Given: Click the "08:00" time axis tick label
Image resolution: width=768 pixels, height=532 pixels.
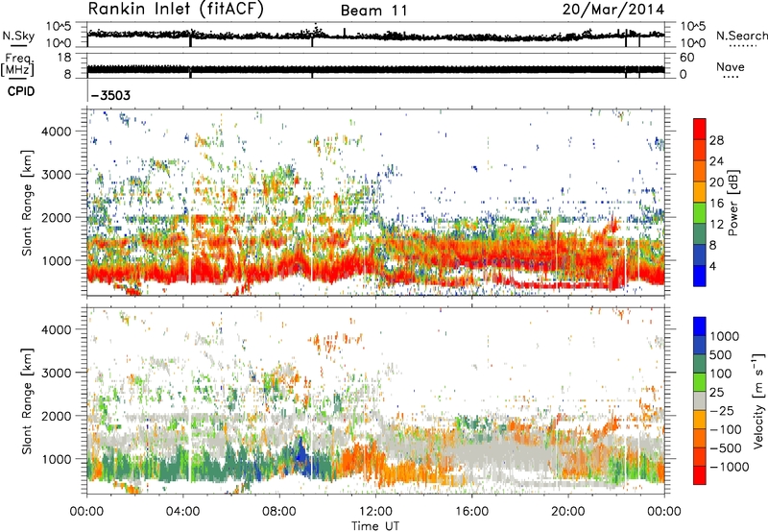Looking at the screenshot, I should (x=279, y=512).
